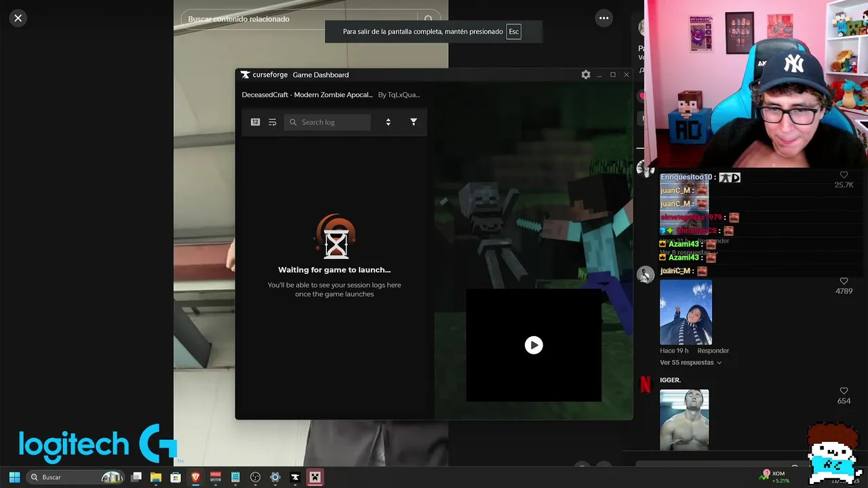The height and width of the screenshot is (488, 868).
Task: Open Microsoft Store from the taskbar
Action: click(176, 477)
